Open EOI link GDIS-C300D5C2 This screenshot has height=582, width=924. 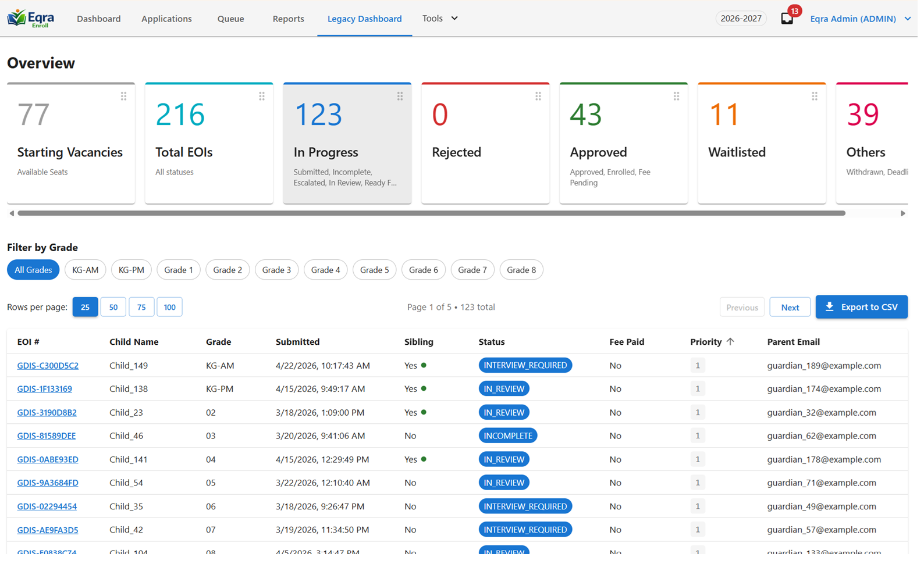click(48, 366)
